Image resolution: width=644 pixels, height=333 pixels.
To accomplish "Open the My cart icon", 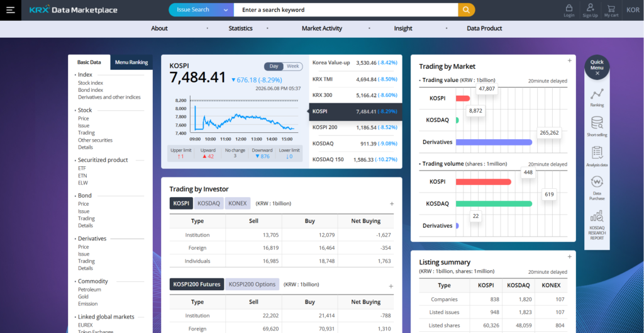I will 611,10.
